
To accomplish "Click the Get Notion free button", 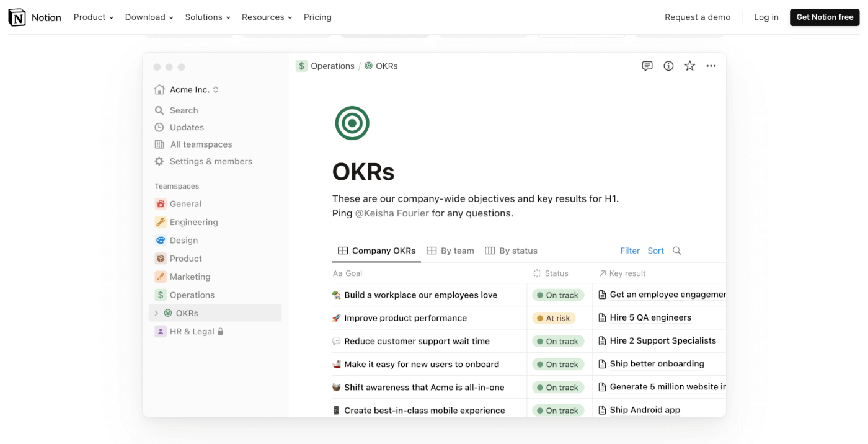I will pos(825,17).
